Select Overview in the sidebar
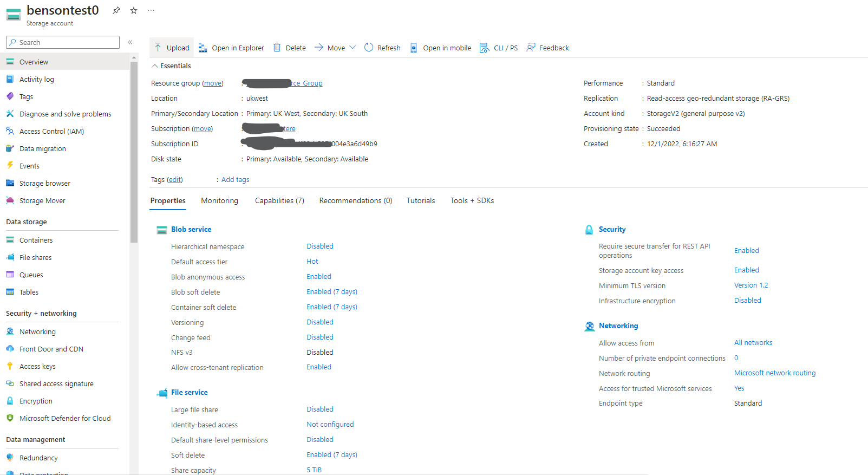 pyautogui.click(x=65, y=62)
